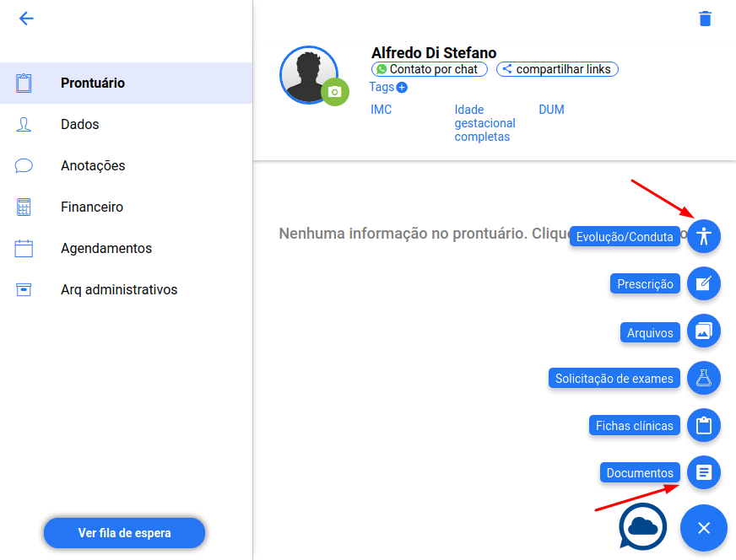Click the Contato por chat button
This screenshot has width=736, height=560.
pos(430,69)
